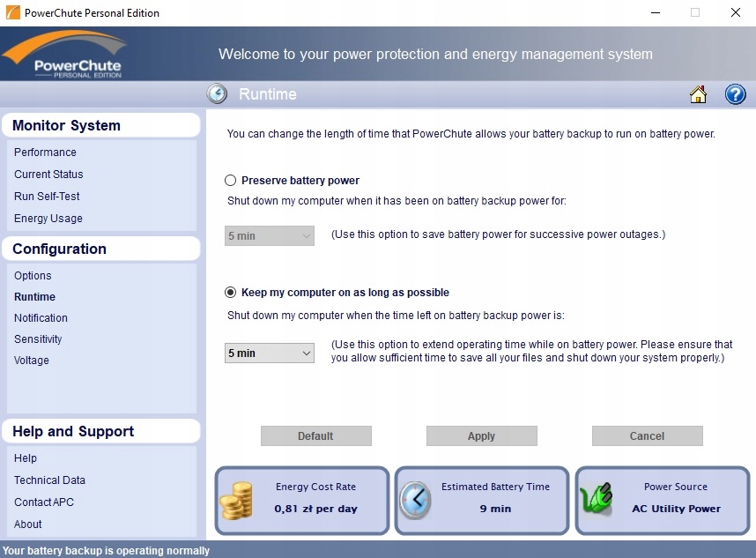756x558 pixels.
Task: Open Technical Data page
Action: (x=49, y=480)
